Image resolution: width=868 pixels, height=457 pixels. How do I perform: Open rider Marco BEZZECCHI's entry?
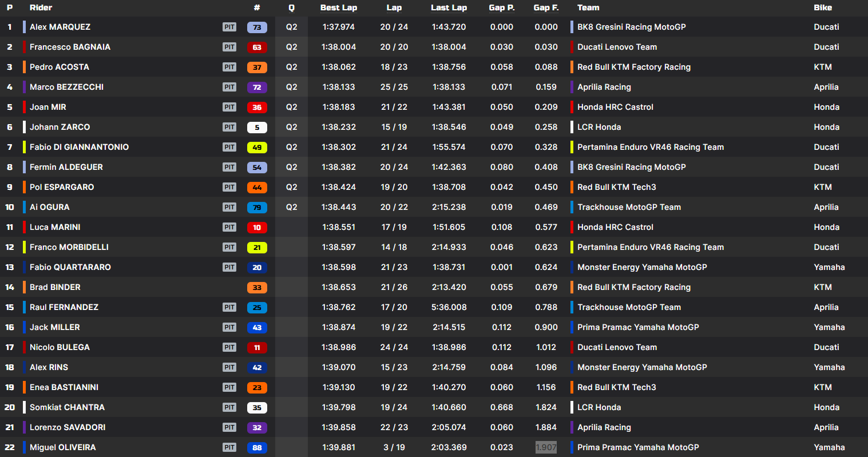(x=66, y=87)
